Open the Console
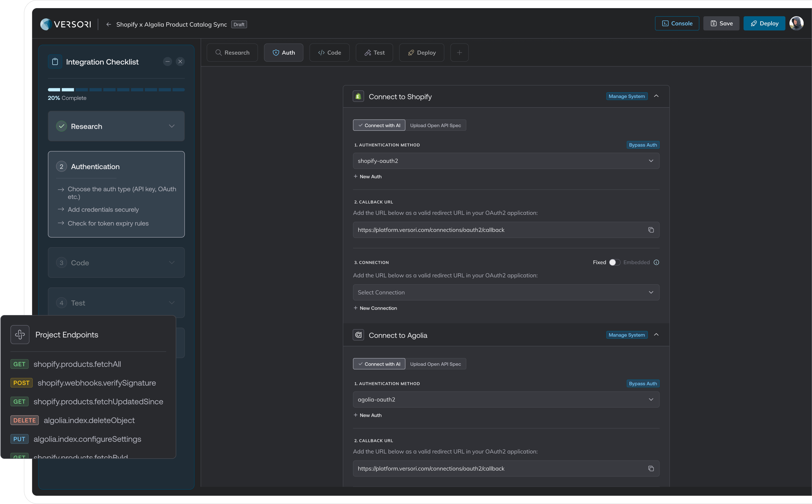 pyautogui.click(x=677, y=23)
